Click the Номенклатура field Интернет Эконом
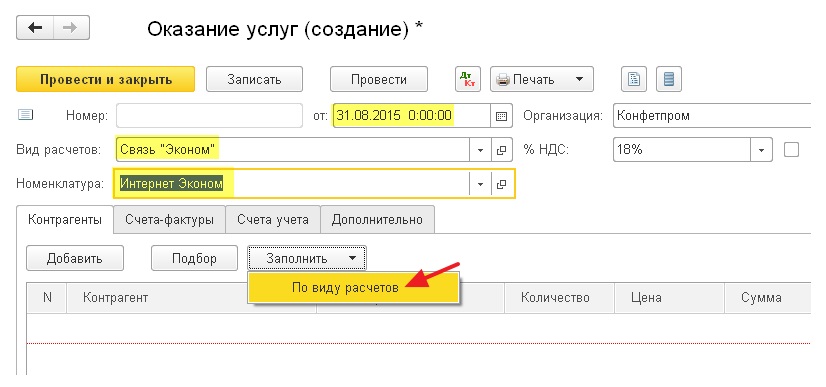 pos(291,184)
